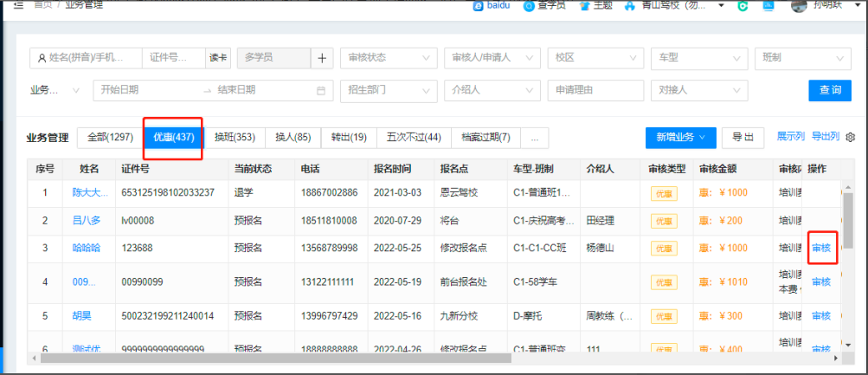Screen dimensions: 868x375
Task: Expand the 车型 dropdown
Action: (700, 58)
